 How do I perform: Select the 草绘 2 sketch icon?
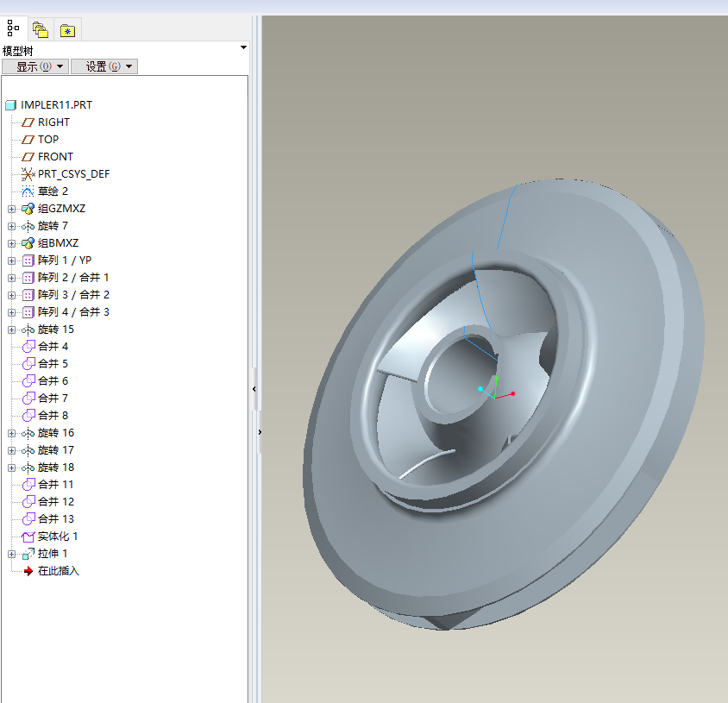(x=28, y=191)
